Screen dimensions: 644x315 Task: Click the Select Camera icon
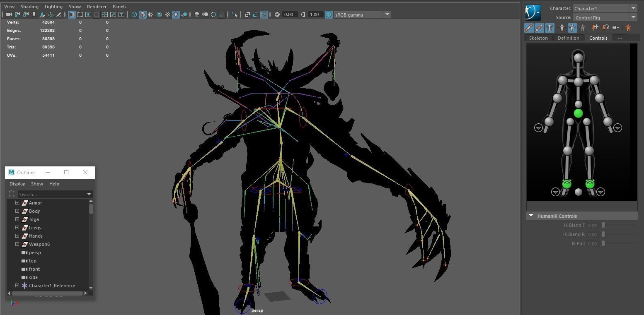coord(9,14)
